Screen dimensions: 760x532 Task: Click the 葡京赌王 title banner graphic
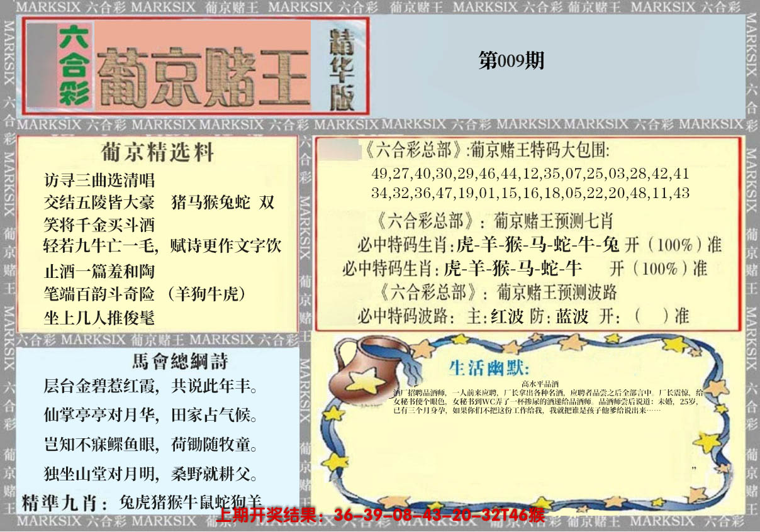tap(204, 75)
